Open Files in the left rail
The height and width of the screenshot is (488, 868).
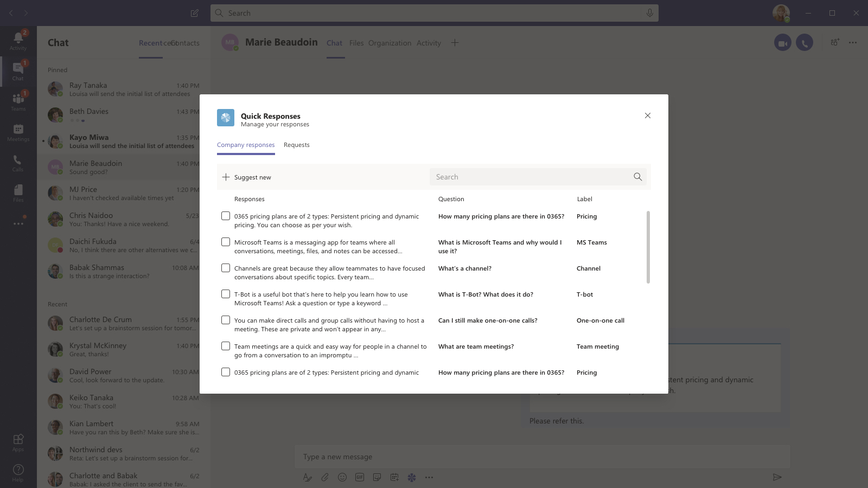click(x=18, y=192)
